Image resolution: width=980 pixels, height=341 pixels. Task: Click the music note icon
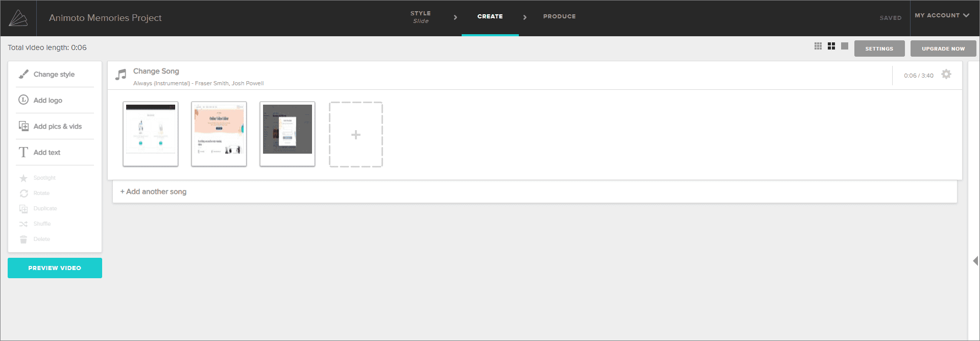(121, 75)
